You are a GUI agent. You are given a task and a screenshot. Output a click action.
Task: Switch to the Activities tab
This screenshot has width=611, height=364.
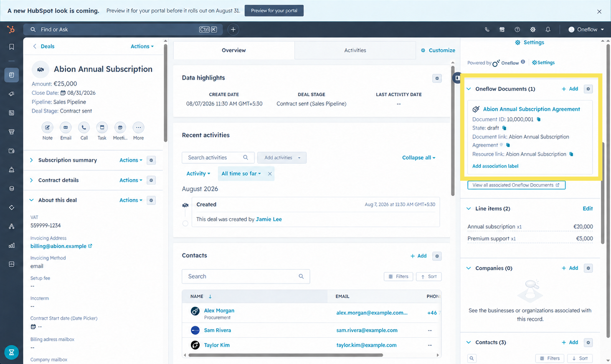(x=355, y=50)
